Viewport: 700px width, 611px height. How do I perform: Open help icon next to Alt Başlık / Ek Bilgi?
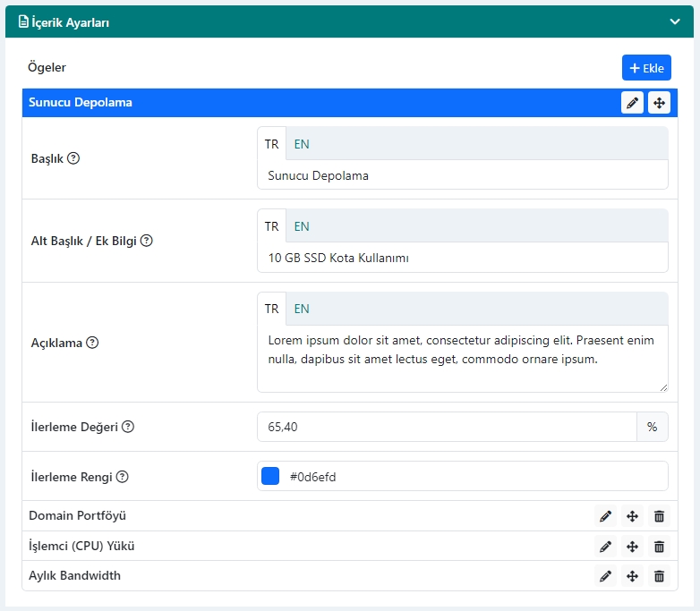pyautogui.click(x=147, y=241)
